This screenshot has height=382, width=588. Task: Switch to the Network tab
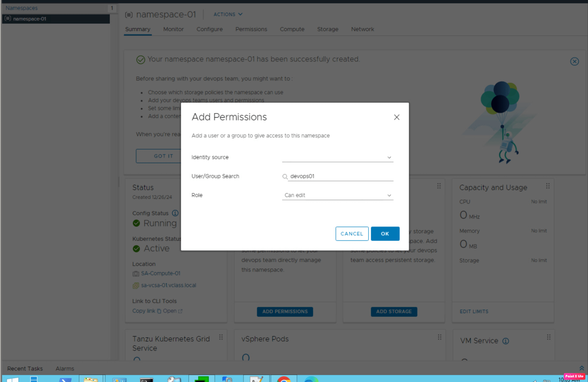point(362,29)
